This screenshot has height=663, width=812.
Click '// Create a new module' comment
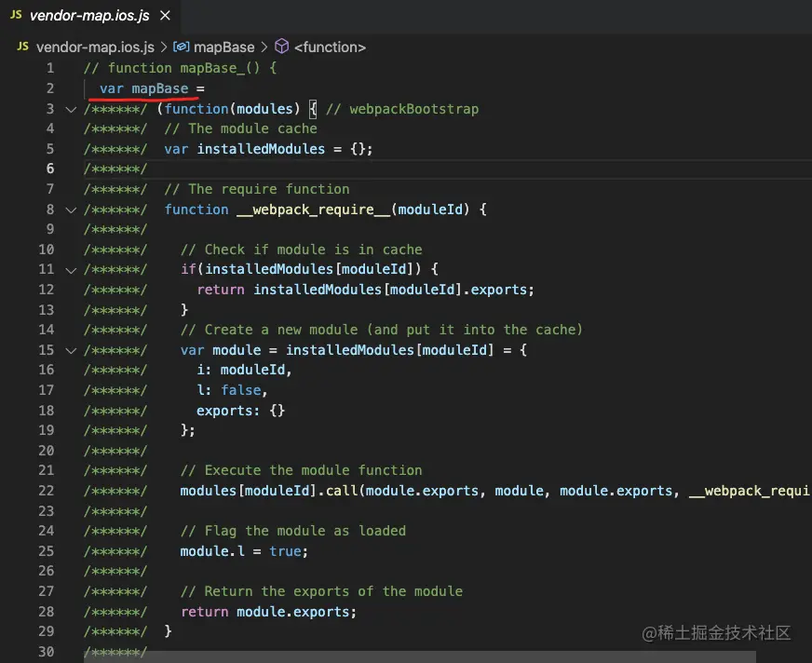269,330
